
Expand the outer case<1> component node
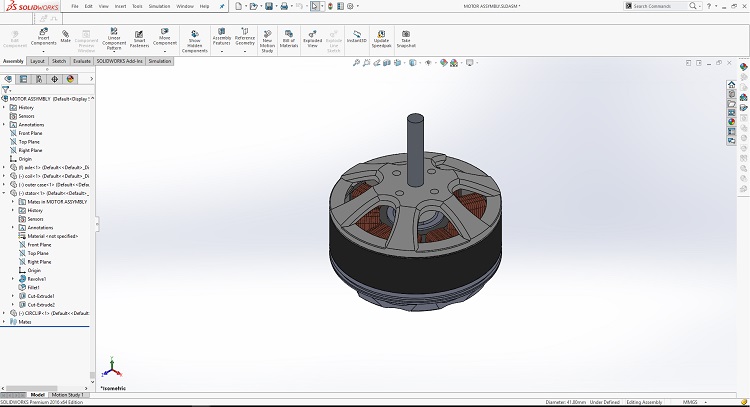[4, 185]
